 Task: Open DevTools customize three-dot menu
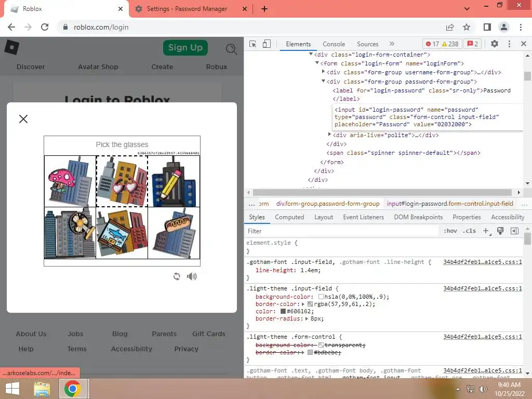pyautogui.click(x=509, y=44)
